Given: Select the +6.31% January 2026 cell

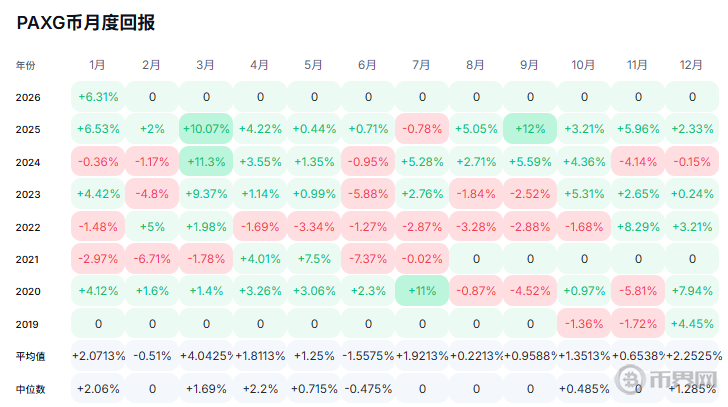Looking at the screenshot, I should [98, 97].
